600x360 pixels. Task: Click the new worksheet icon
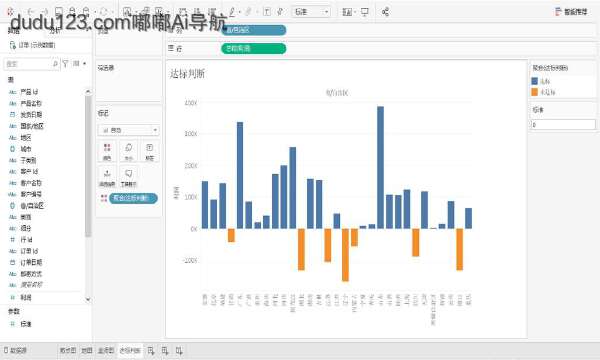click(x=151, y=350)
